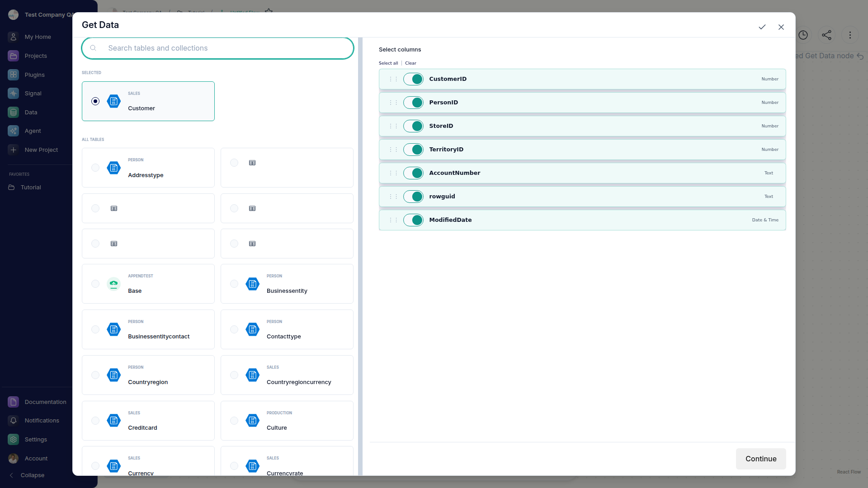Open Tutorial favorite folder
This screenshot has width=868, height=488.
point(25,188)
